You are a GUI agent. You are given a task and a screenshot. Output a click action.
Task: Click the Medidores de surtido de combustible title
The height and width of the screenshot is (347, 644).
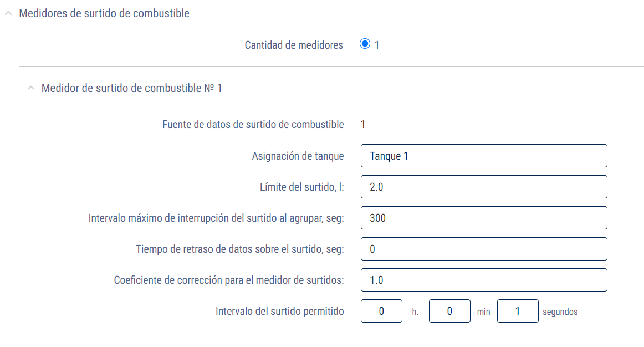pos(104,13)
